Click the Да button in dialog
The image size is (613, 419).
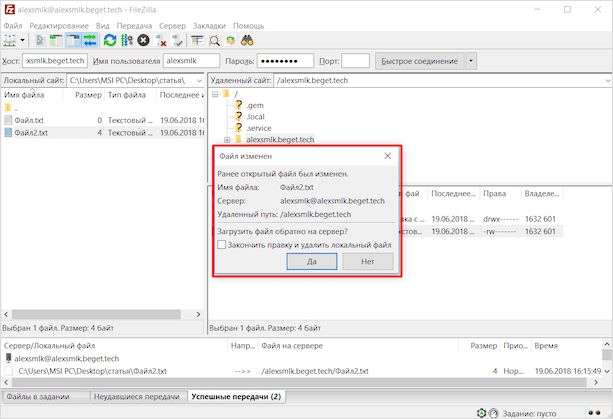310,261
